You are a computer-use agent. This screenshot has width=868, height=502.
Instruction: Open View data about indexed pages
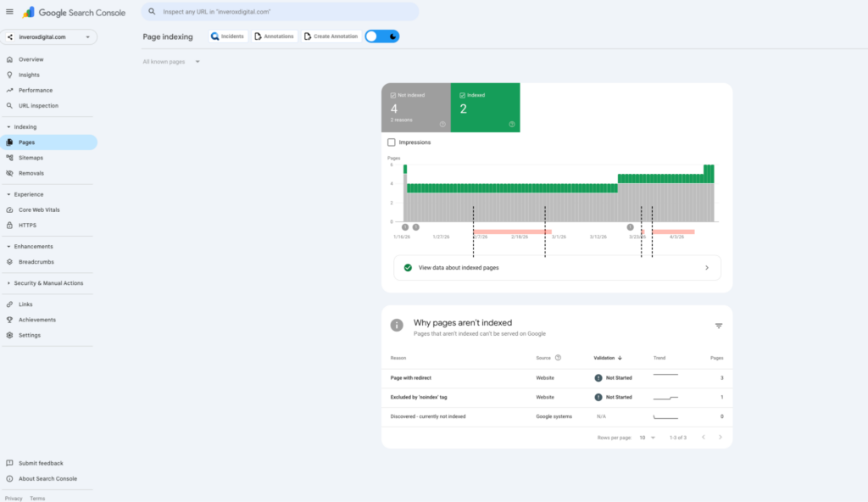(557, 268)
